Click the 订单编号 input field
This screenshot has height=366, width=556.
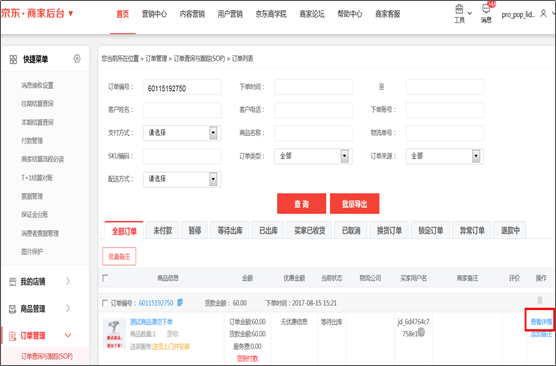pos(182,87)
